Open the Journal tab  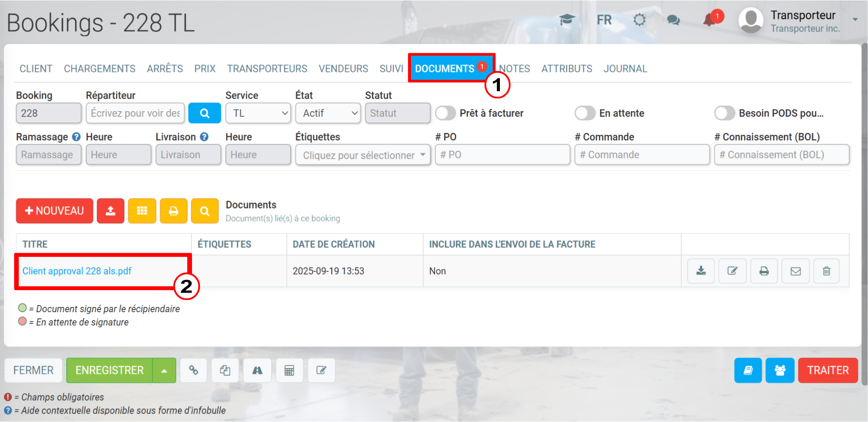coord(625,69)
